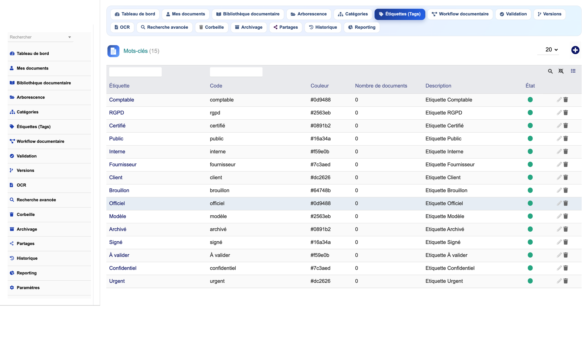Edit the Comptable tag with pencil icon
Image resolution: width=588 pixels, height=364 pixels.
coord(559,100)
